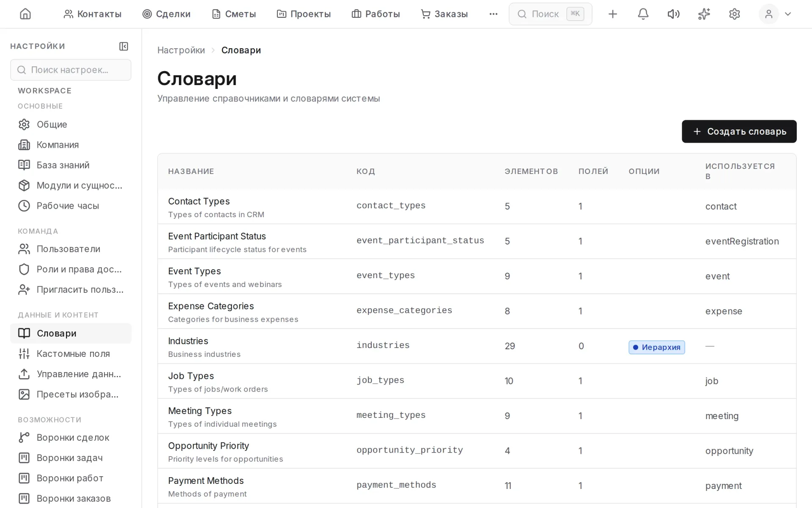Viewport: 812px width, 508px height.
Task: Open Пригласить пользователя item
Action: click(71, 290)
